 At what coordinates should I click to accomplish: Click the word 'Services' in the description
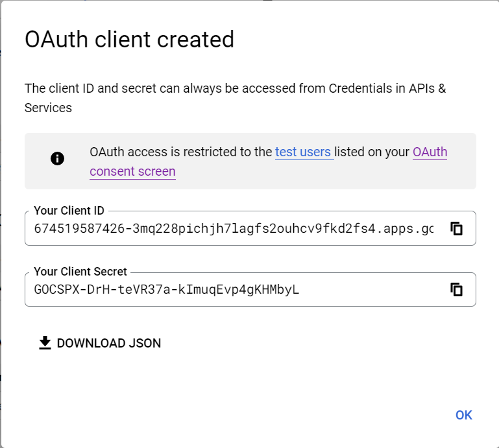coord(48,108)
